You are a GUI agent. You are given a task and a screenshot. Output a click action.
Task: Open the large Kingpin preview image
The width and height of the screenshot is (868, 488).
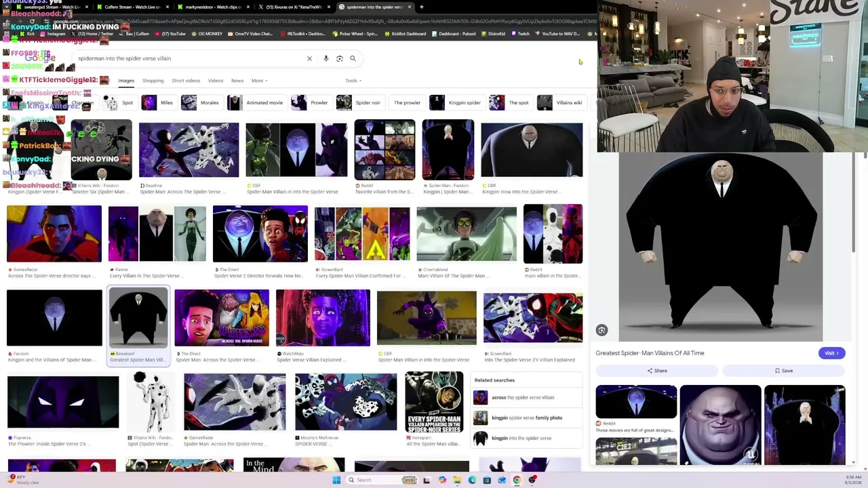coord(720,247)
